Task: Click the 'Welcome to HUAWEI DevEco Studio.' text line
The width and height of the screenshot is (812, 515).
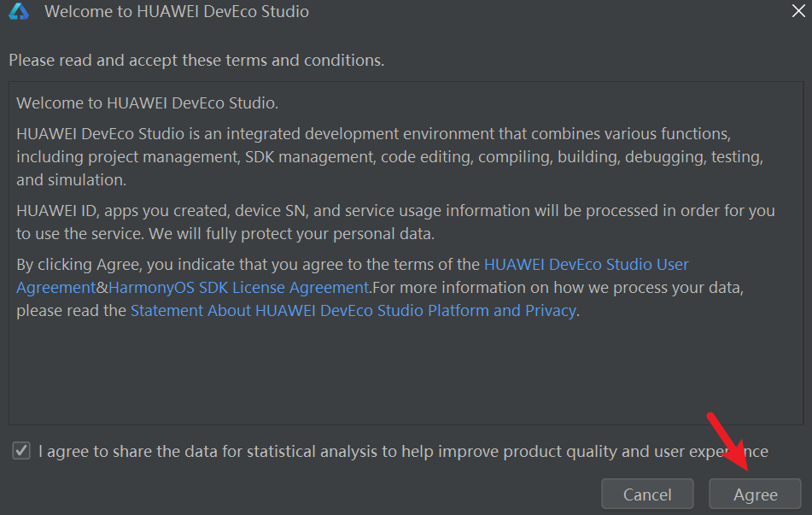Action: (x=147, y=103)
